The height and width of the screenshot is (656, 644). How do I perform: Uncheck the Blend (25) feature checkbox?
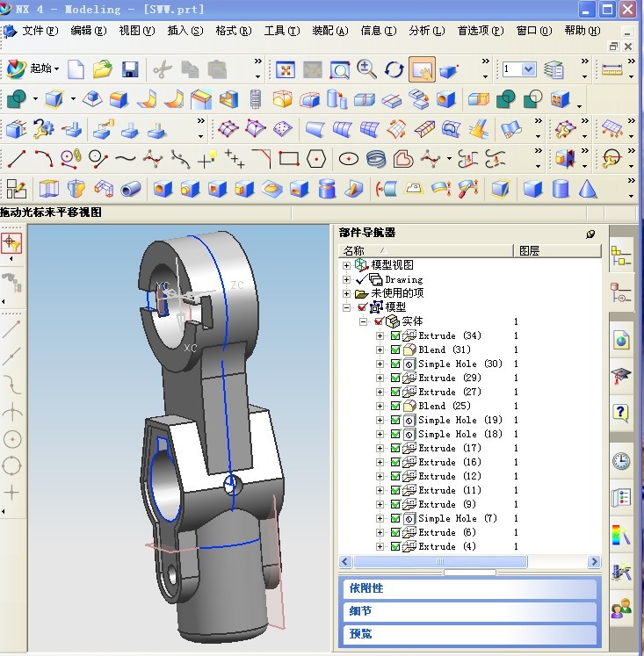coord(395,406)
